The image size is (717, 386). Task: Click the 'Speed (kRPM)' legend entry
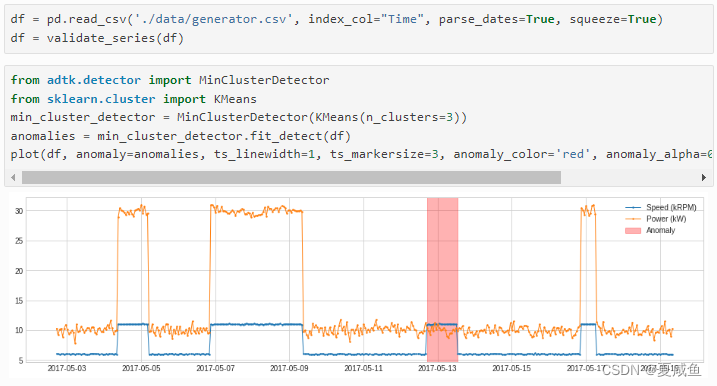pyautogui.click(x=661, y=207)
